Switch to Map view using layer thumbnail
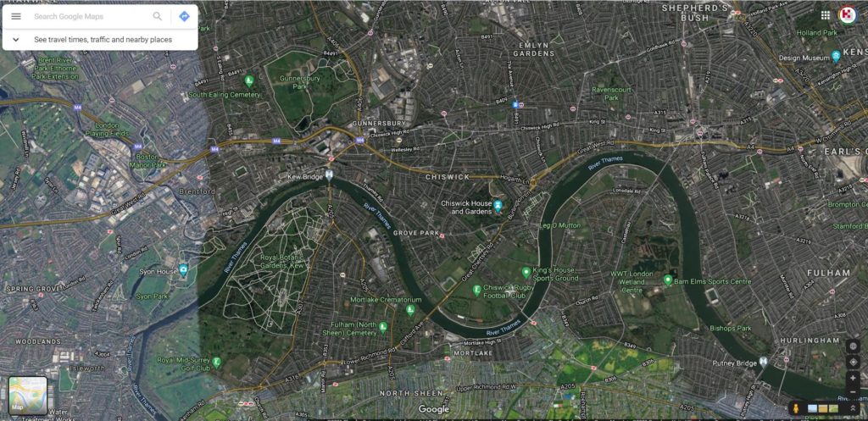This screenshot has width=868, height=421. [28, 396]
